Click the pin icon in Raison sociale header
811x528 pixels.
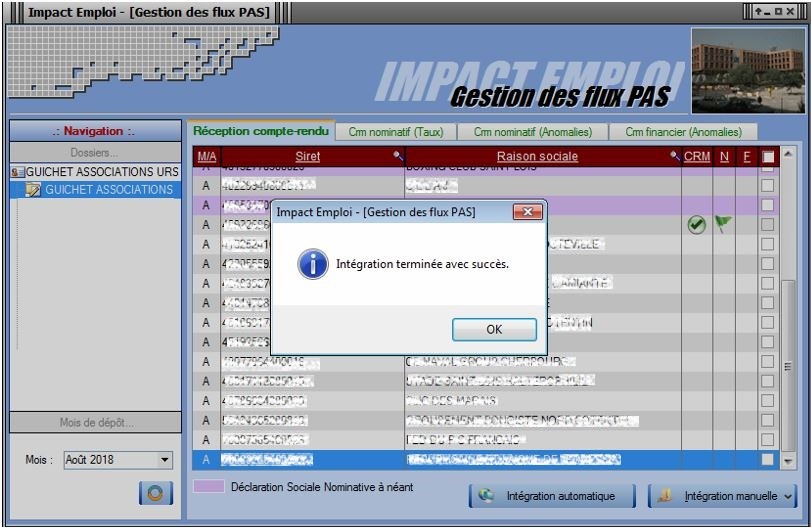(674, 155)
